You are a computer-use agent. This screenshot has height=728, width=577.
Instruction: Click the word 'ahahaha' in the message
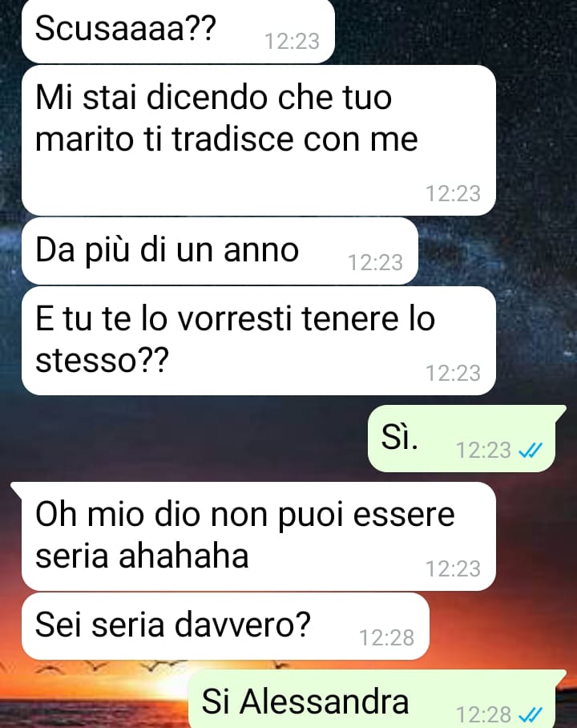(x=184, y=556)
